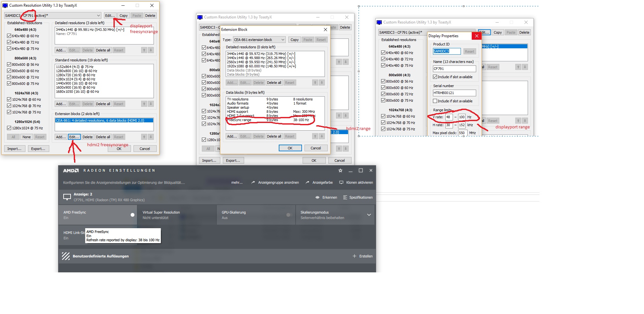Uncheck 1024x768 @ 70 Hz in left CRU window

pos(9,106)
